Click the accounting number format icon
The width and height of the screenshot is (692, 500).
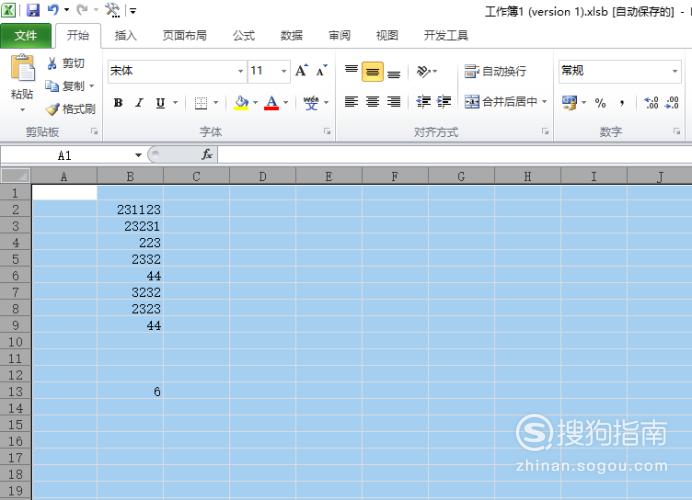point(569,103)
